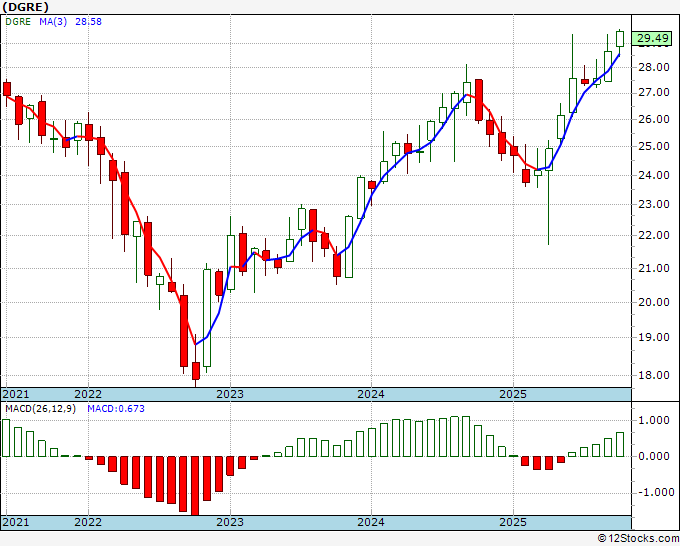Click the -1.000 MACD axis label
The height and width of the screenshot is (546, 680).
[654, 492]
